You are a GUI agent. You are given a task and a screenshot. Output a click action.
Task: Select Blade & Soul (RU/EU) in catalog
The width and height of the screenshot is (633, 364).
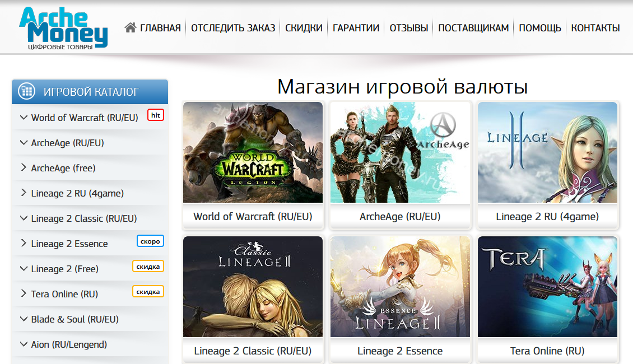tap(75, 319)
